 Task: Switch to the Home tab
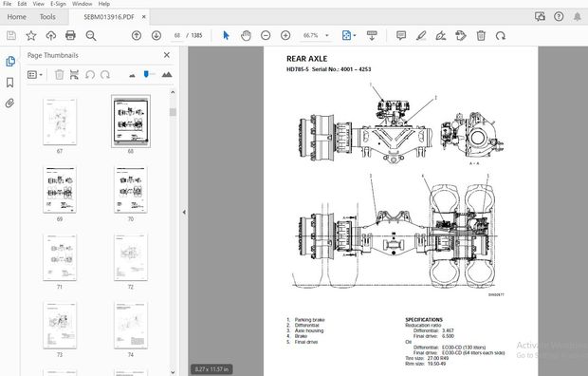tap(16, 17)
